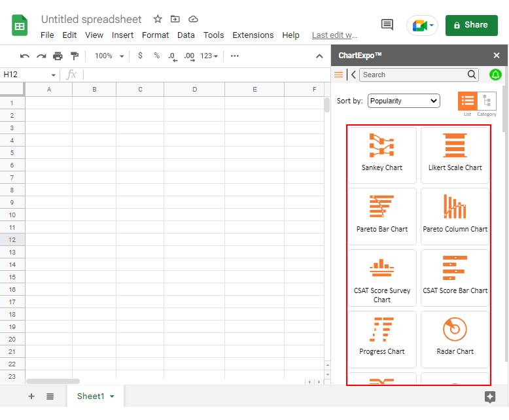This screenshot has height=420, width=509.
Task: Check the cloud save status icon
Action: (193, 19)
